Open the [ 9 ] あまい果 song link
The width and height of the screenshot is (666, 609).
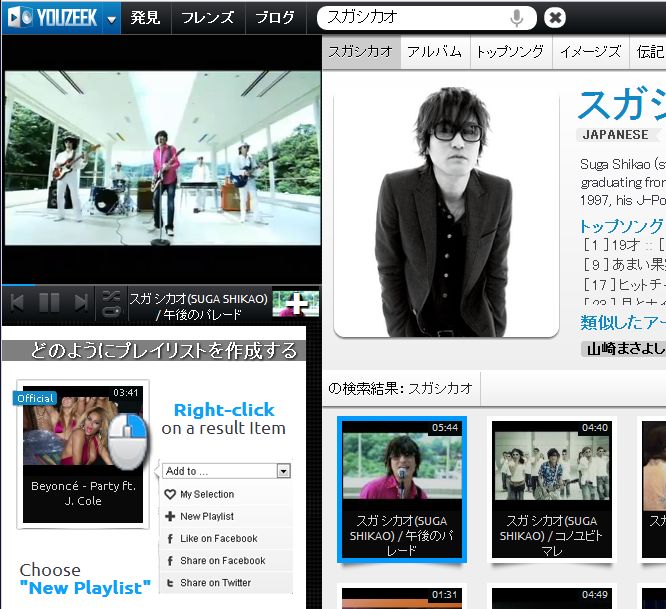click(624, 265)
